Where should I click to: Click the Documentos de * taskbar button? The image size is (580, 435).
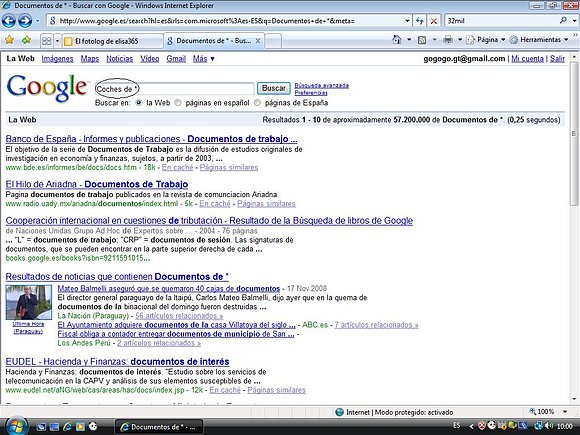pos(159,427)
